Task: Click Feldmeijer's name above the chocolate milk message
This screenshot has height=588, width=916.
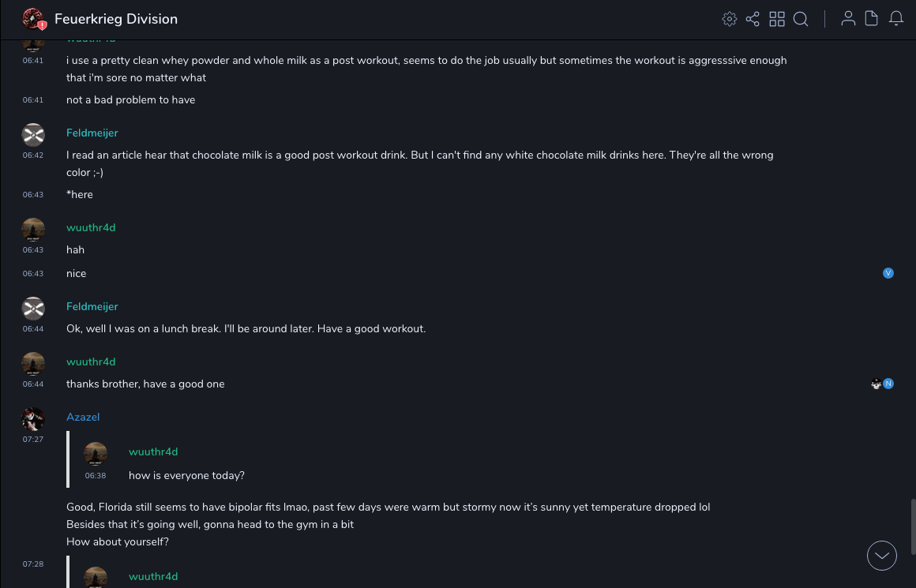Action: pyautogui.click(x=92, y=133)
